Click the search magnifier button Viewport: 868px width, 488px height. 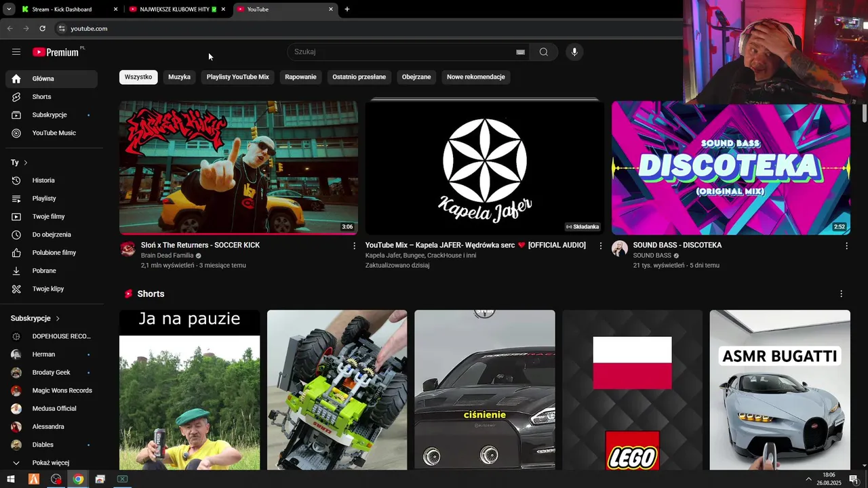(x=544, y=52)
